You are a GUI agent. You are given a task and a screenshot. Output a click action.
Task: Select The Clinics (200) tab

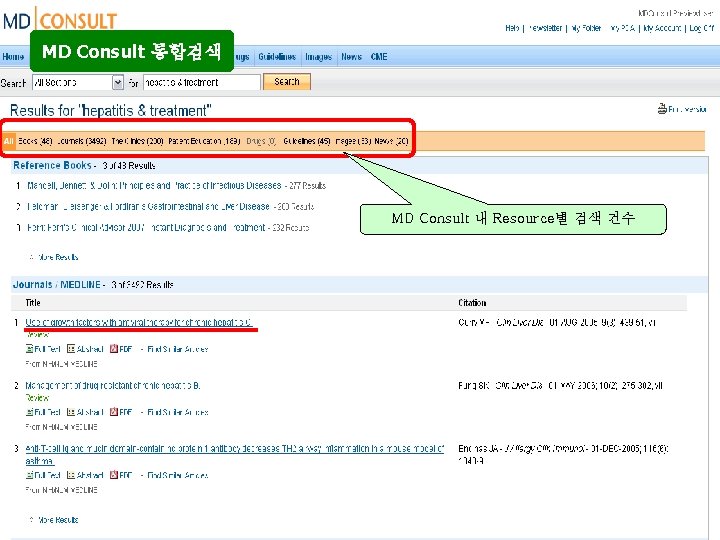tap(137, 141)
